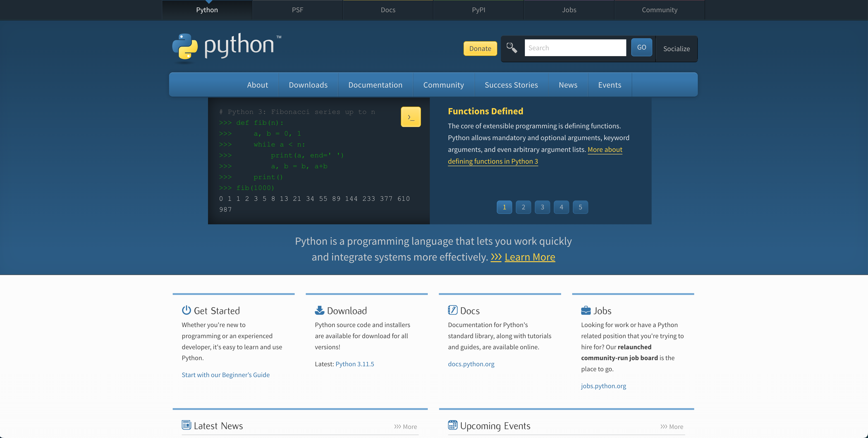Open the Downloads navigation menu
The image size is (868, 438).
coord(308,85)
